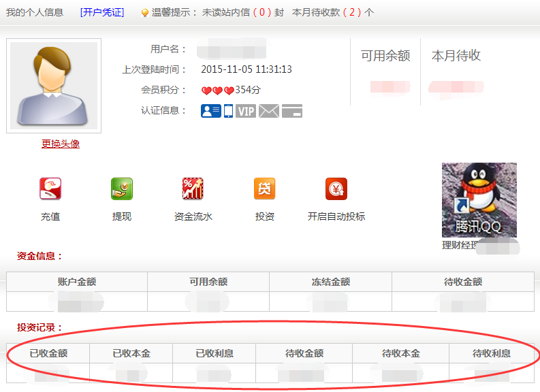The height and width of the screenshot is (392, 540).
Task: Click the bank card verification icon
Action: [292, 111]
